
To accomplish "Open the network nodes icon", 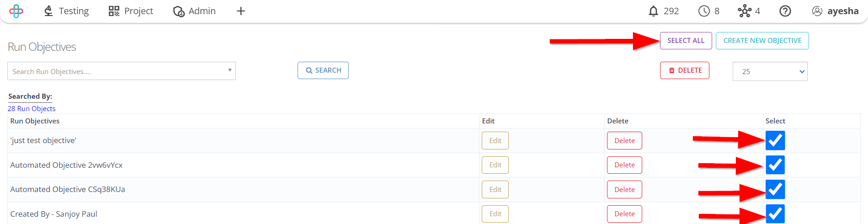I will point(745,11).
